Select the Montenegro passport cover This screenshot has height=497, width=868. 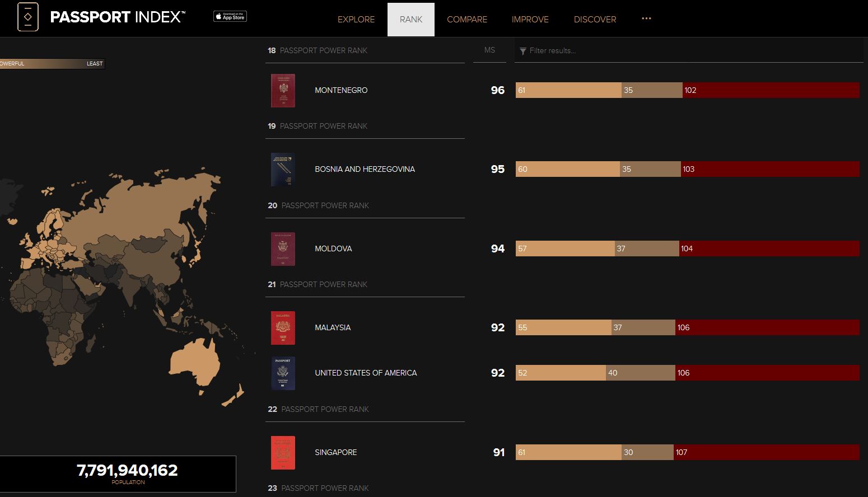pyautogui.click(x=283, y=91)
